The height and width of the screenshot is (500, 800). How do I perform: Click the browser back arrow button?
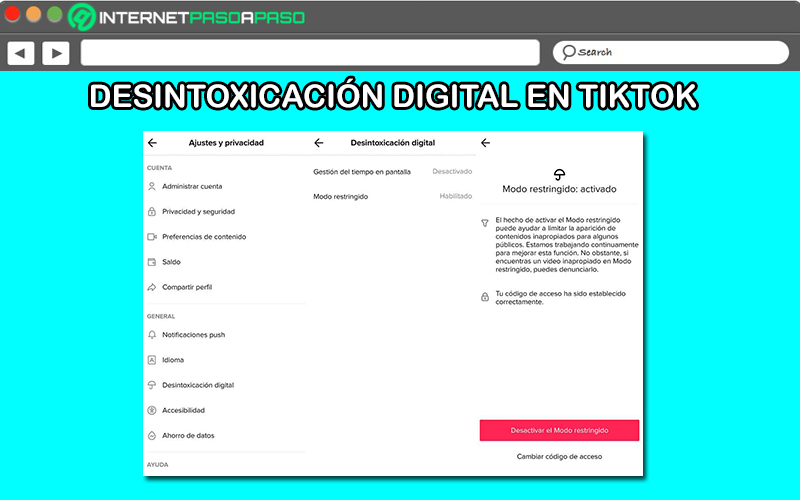click(x=21, y=53)
